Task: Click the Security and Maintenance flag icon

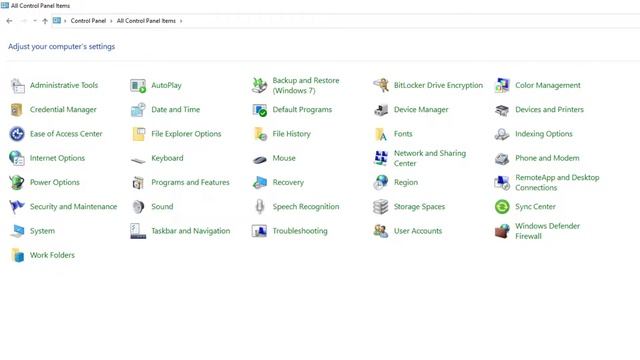Action: tap(17, 207)
